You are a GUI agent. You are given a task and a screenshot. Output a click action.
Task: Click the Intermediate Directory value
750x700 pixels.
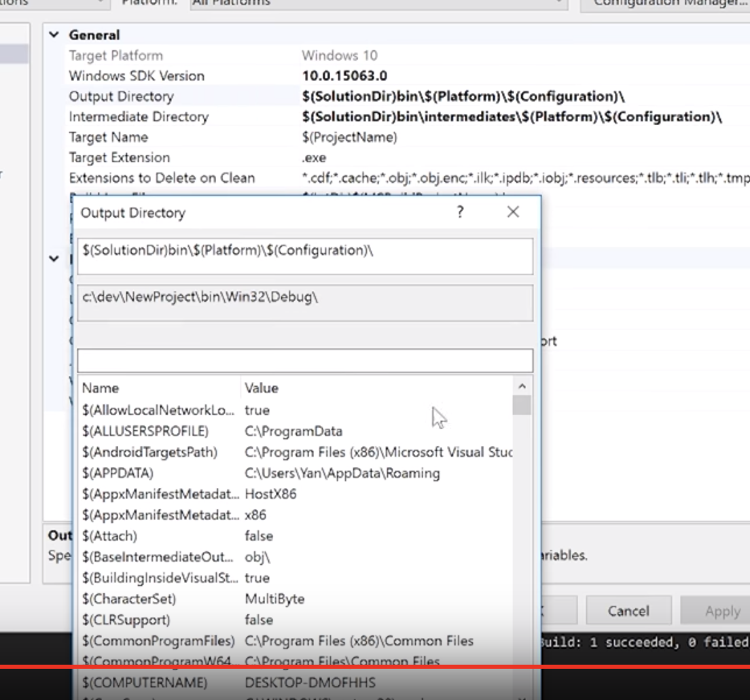point(512,117)
